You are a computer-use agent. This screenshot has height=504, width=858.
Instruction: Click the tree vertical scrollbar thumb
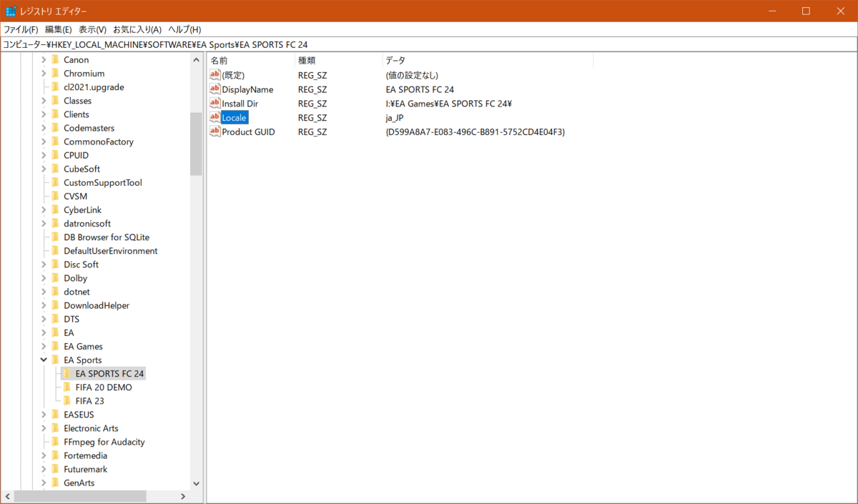[x=196, y=144]
